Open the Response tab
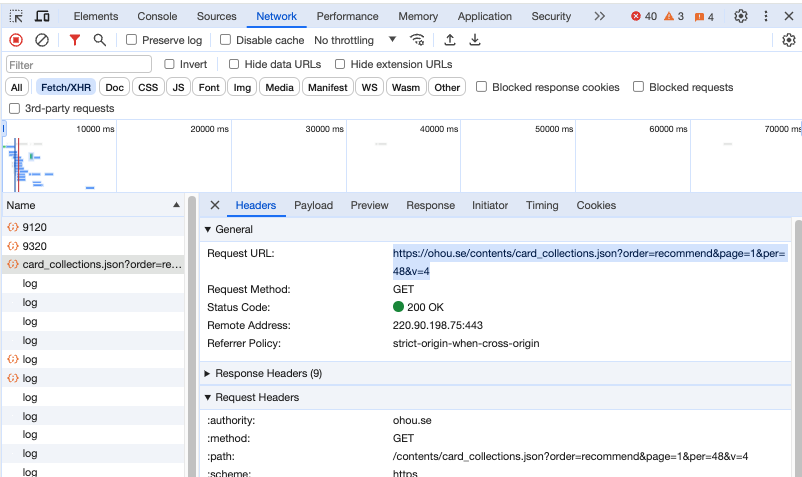 [x=431, y=205]
